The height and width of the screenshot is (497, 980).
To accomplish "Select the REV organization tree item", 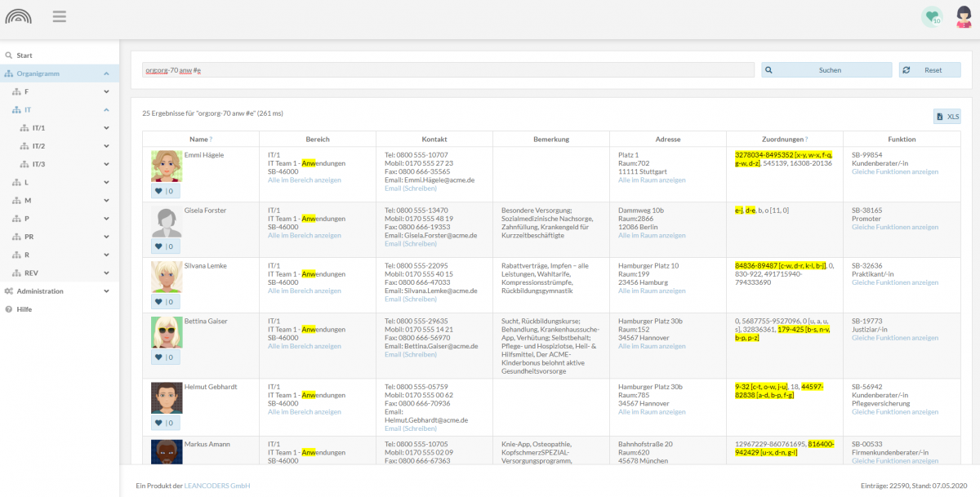I will tap(31, 273).
